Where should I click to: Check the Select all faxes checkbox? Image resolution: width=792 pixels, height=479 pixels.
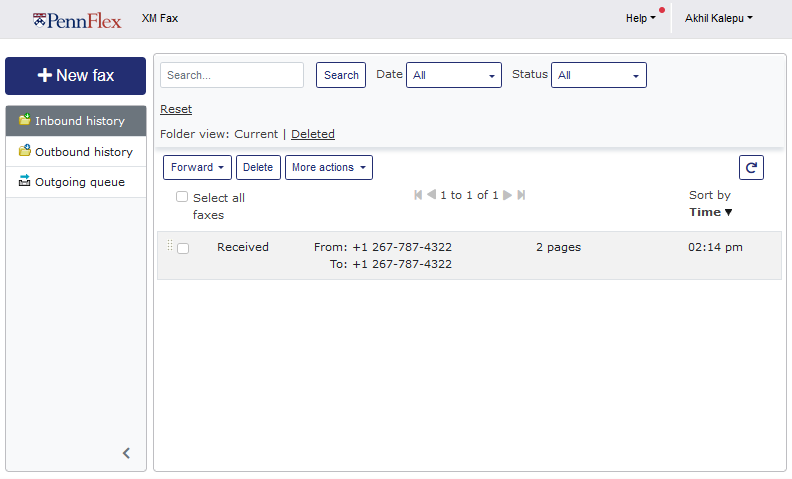(x=182, y=197)
